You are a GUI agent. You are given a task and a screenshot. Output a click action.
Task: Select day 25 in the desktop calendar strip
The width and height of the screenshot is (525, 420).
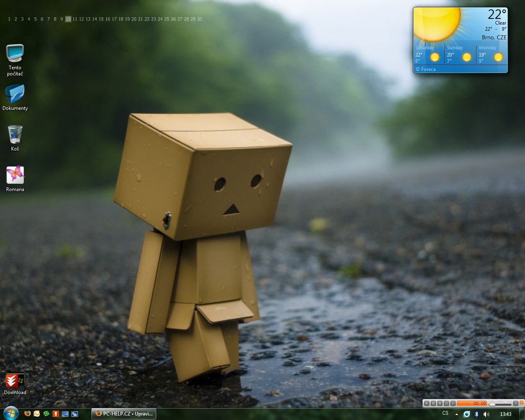(167, 19)
